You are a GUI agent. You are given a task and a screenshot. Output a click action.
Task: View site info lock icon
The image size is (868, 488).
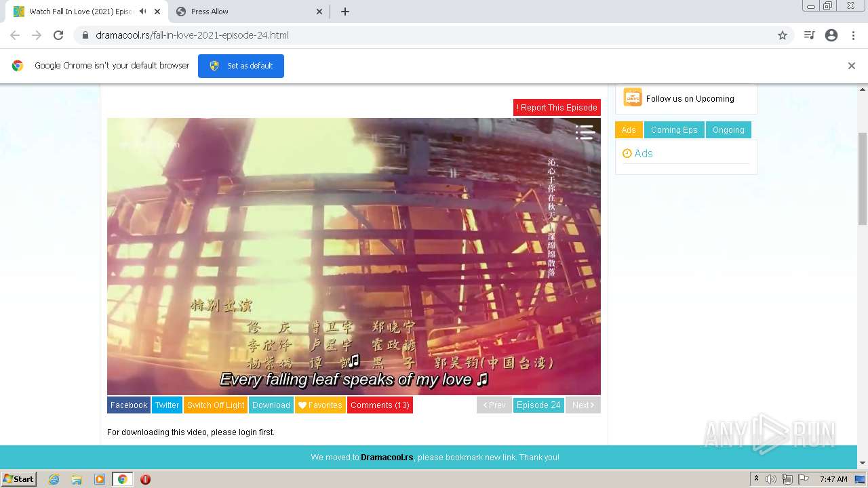(85, 35)
